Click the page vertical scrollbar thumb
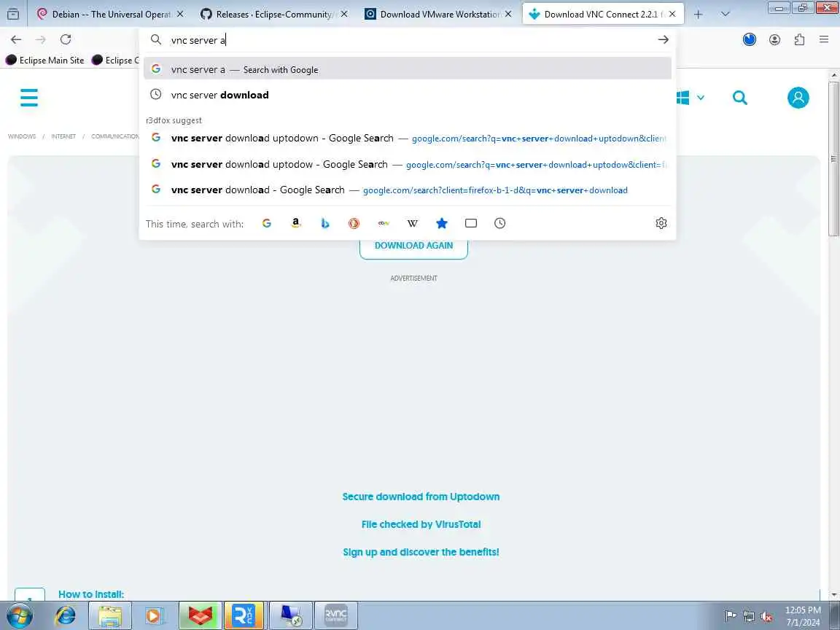 (x=833, y=158)
